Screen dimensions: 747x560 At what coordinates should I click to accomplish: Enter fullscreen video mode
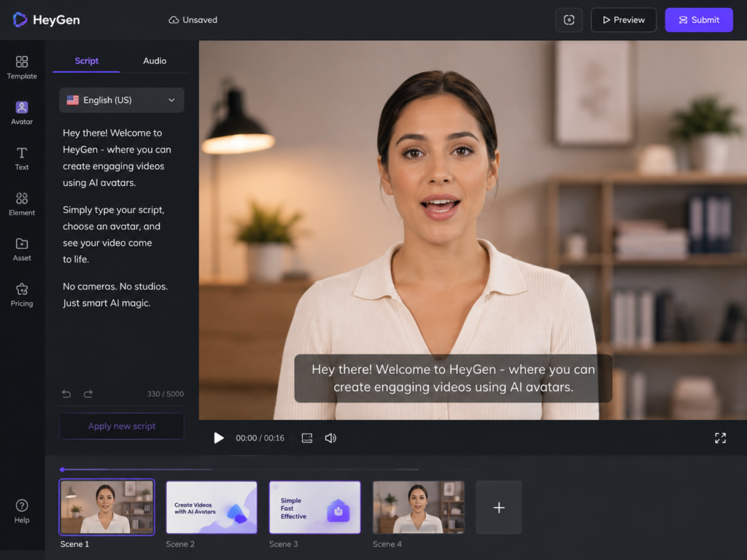(x=720, y=437)
